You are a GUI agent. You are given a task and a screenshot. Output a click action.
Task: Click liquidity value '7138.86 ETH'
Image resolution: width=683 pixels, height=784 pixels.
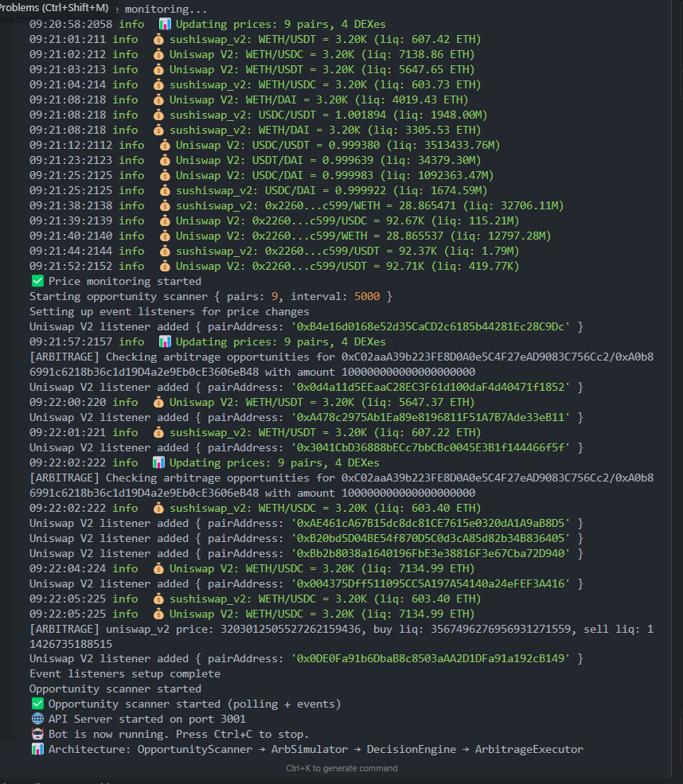(434, 54)
